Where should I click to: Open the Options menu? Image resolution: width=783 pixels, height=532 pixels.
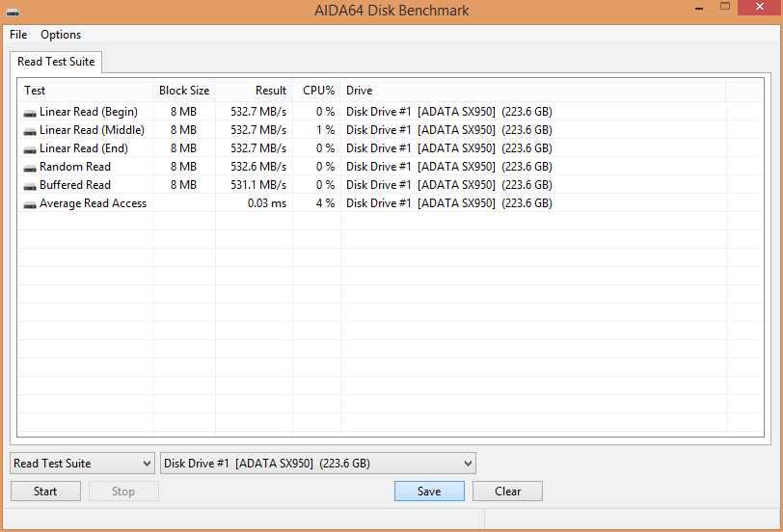(x=61, y=35)
